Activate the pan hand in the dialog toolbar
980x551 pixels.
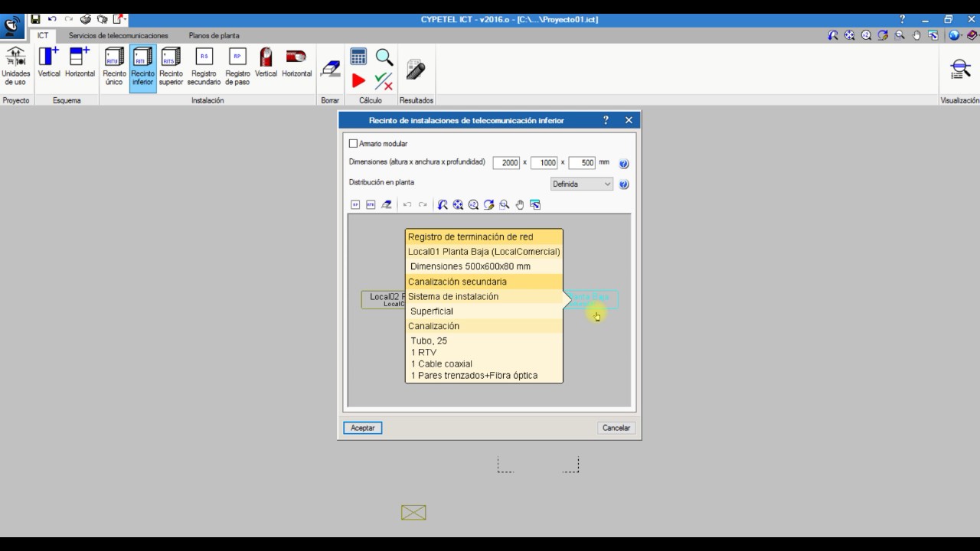click(520, 204)
